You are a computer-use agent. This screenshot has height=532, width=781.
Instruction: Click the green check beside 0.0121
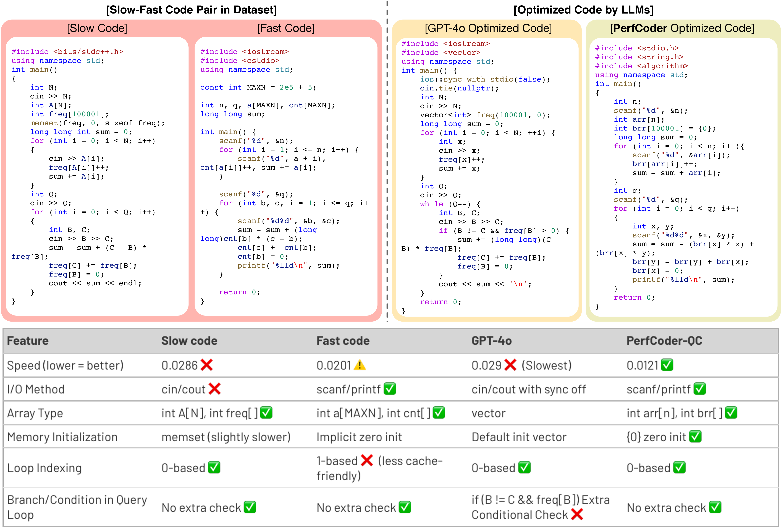667,365
